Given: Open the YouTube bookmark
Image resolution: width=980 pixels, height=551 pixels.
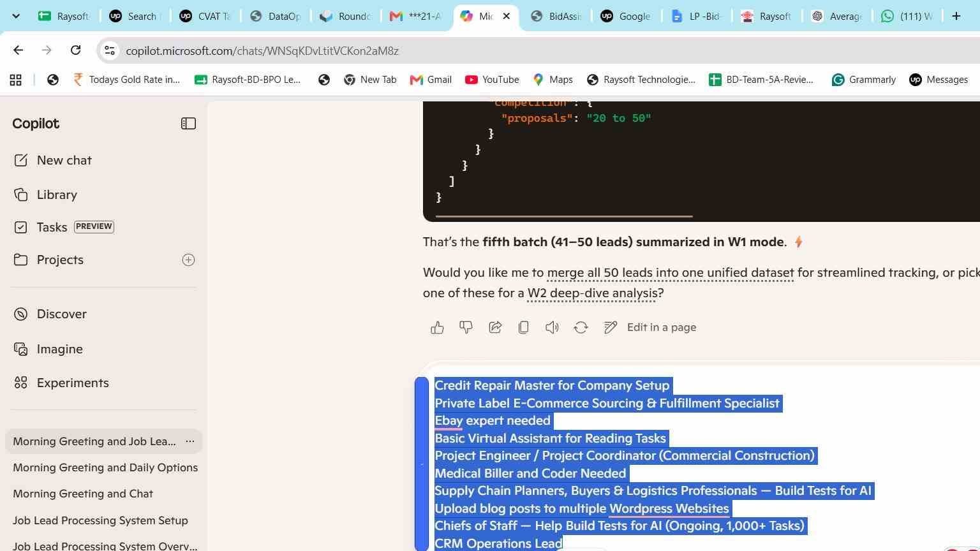Looking at the screenshot, I should (492, 80).
